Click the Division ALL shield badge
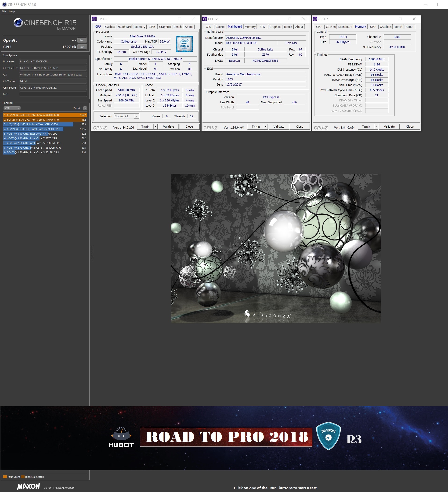 pyautogui.click(x=328, y=436)
